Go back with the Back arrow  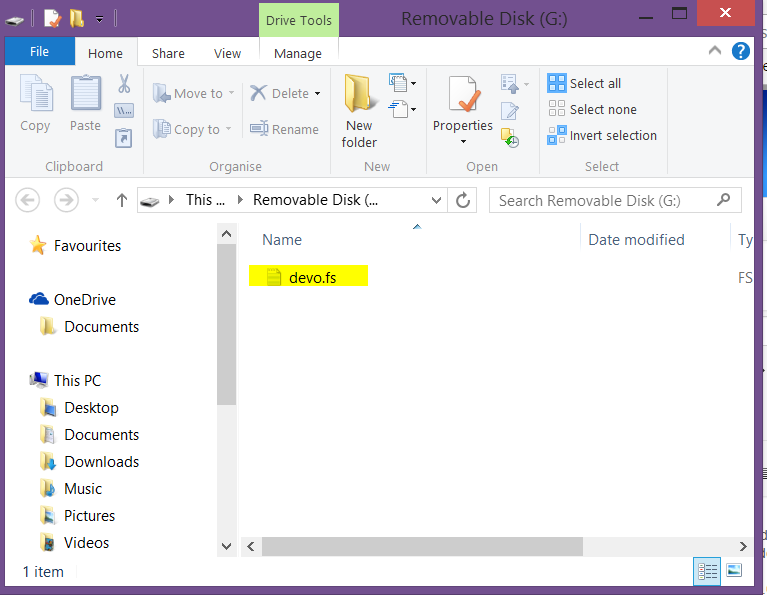point(27,200)
